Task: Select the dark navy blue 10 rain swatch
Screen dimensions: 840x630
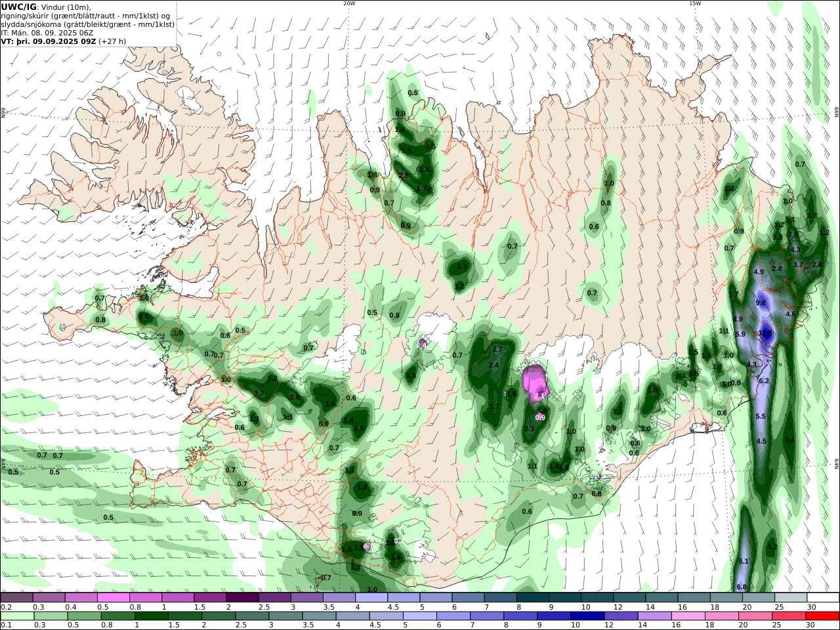Action: click(x=587, y=616)
